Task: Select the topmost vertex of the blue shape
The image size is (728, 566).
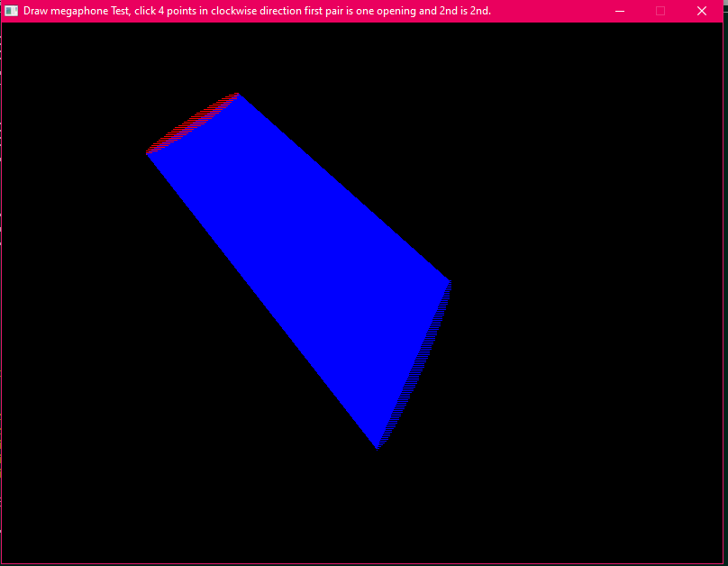Action: click(x=238, y=94)
